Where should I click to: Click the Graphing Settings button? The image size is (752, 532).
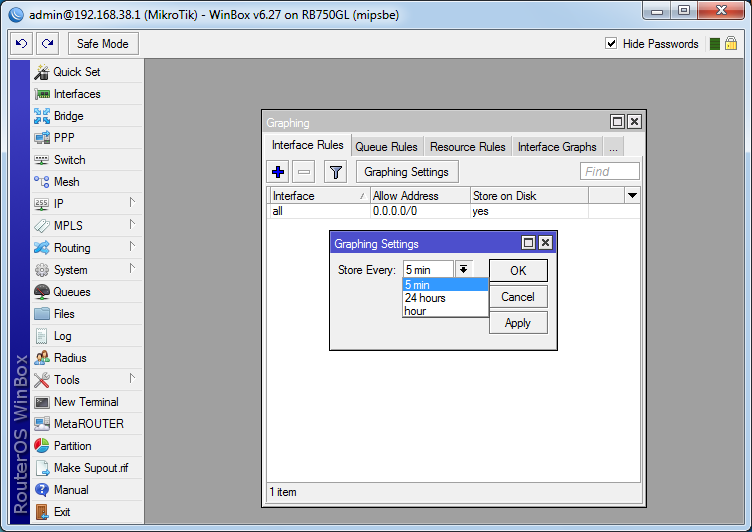pos(407,172)
